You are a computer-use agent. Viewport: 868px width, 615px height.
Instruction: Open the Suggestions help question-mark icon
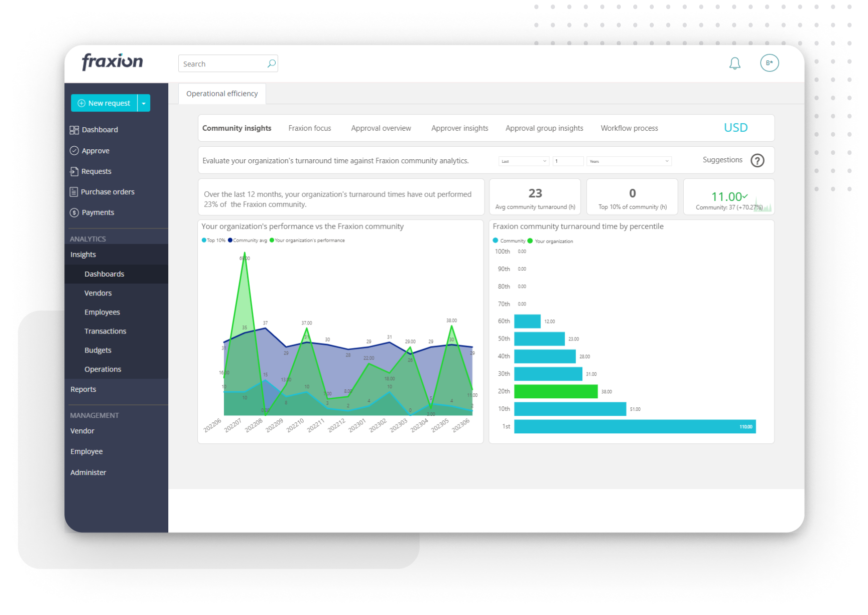point(758,160)
